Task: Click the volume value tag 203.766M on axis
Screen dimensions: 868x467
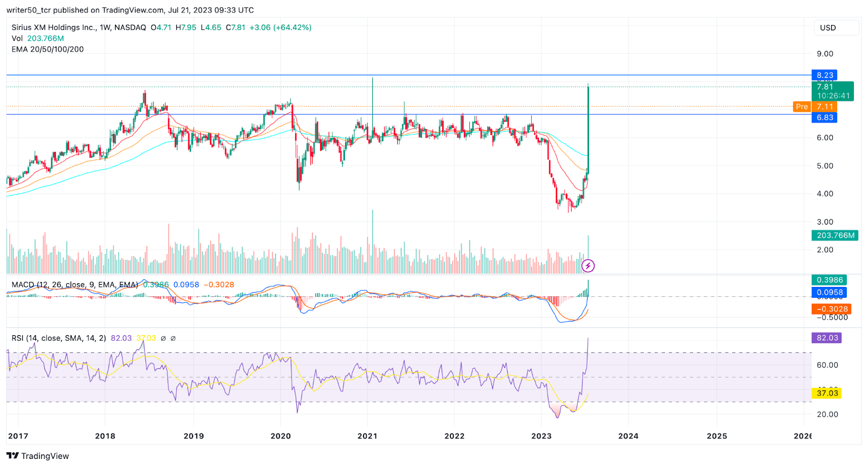Action: click(835, 235)
